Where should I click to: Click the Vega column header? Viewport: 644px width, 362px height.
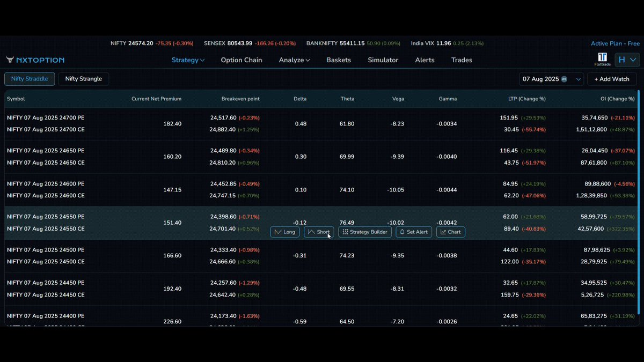(398, 99)
